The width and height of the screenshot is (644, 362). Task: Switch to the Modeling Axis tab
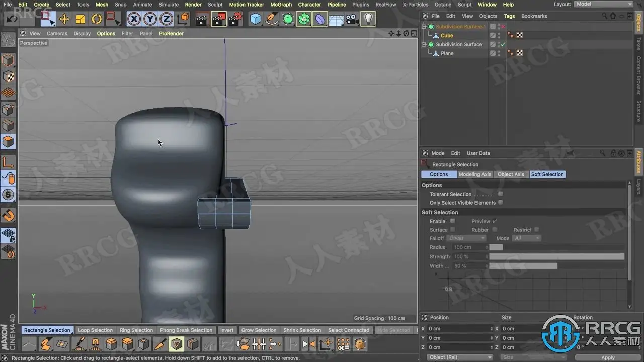click(475, 174)
